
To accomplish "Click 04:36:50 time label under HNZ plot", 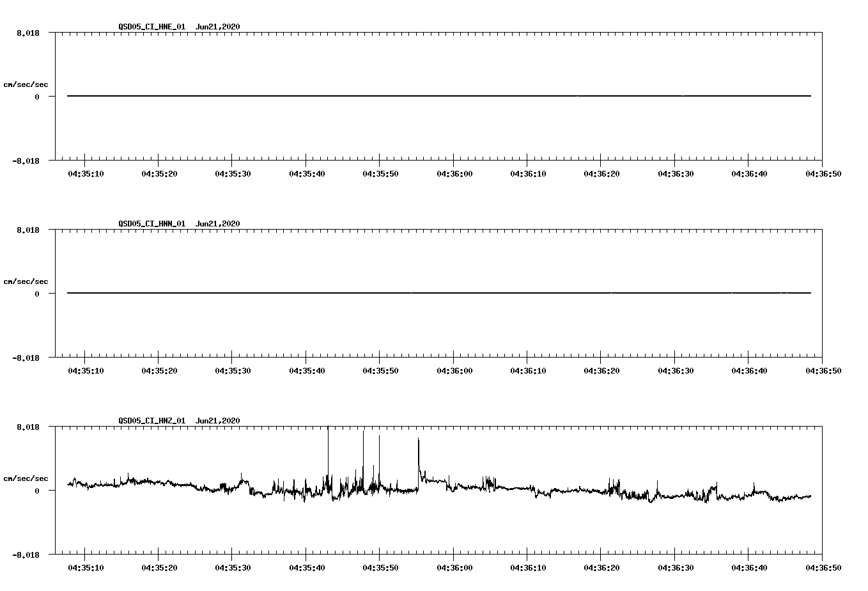I will point(823,568).
